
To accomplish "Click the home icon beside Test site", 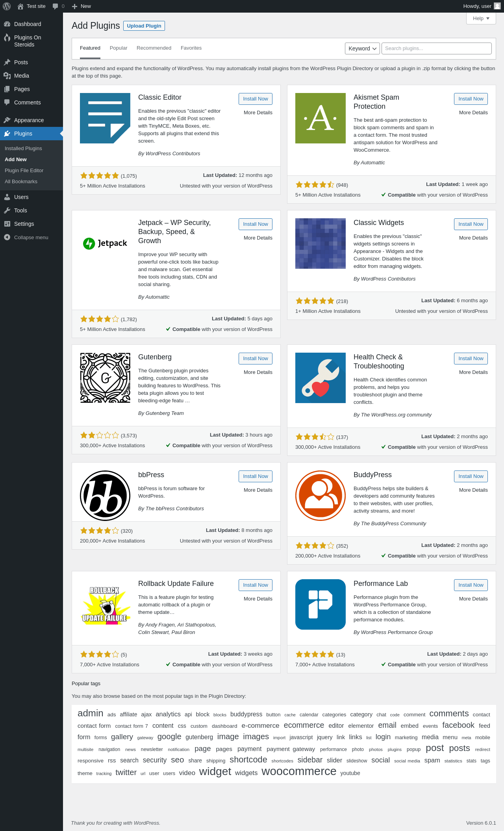I will click(x=20, y=6).
